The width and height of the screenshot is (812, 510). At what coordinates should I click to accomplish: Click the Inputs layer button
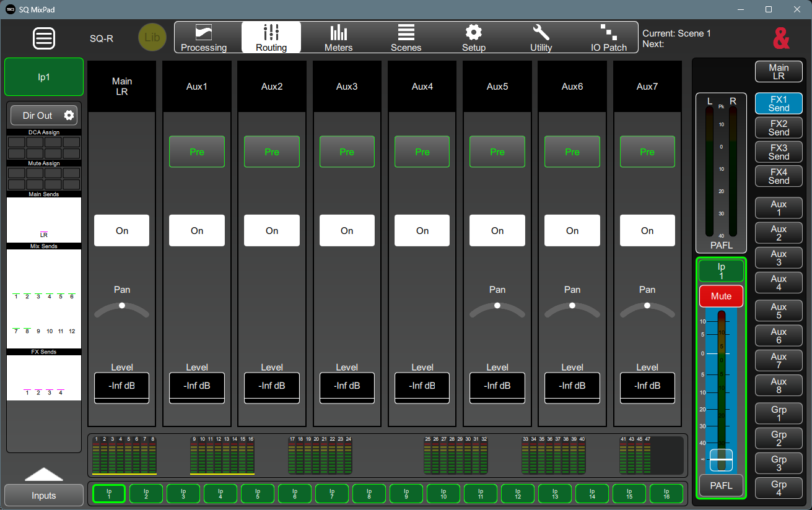tap(43, 495)
